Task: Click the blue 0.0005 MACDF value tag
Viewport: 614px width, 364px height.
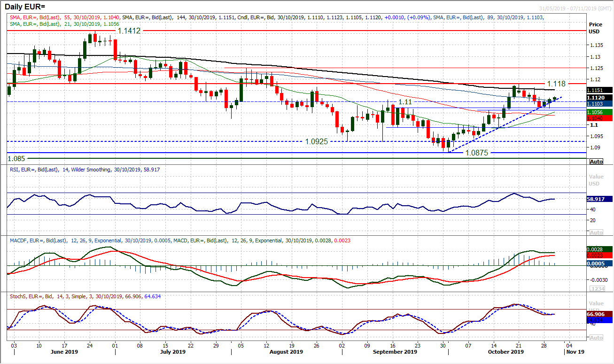Action: click(x=600, y=263)
